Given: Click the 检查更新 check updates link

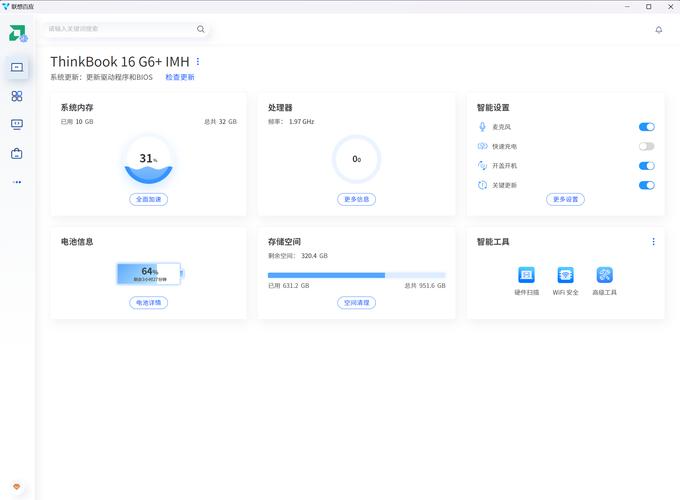Looking at the screenshot, I should [180, 77].
